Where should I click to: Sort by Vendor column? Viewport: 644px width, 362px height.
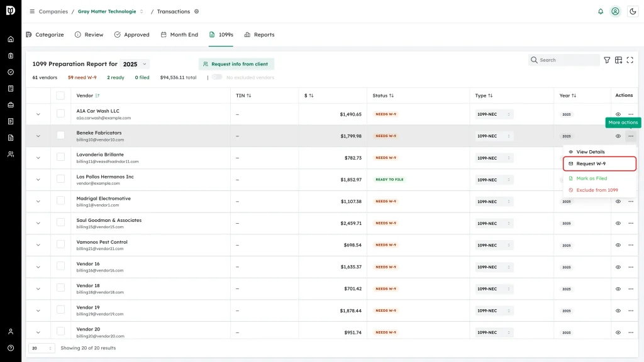click(88, 96)
